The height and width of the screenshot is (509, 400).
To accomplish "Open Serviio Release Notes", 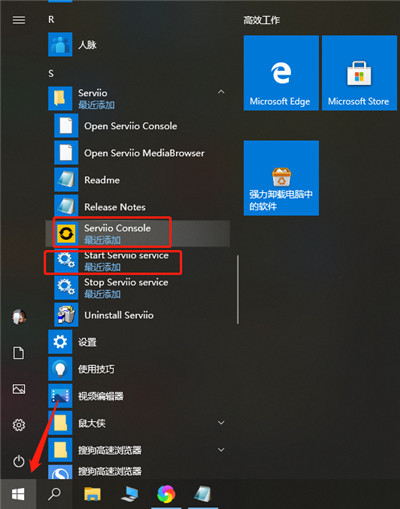I will click(x=137, y=207).
